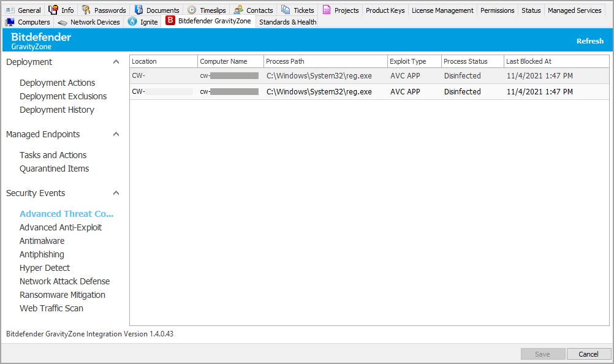Open Quarantined Items
The height and width of the screenshot is (364, 614).
click(x=54, y=169)
